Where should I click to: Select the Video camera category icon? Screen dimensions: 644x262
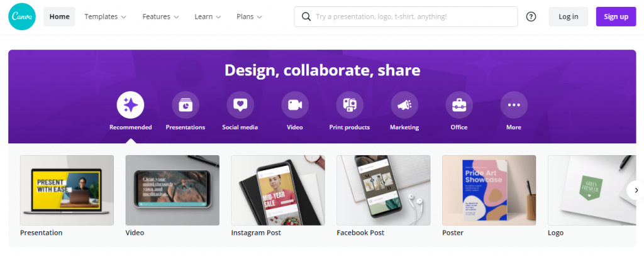(294, 105)
